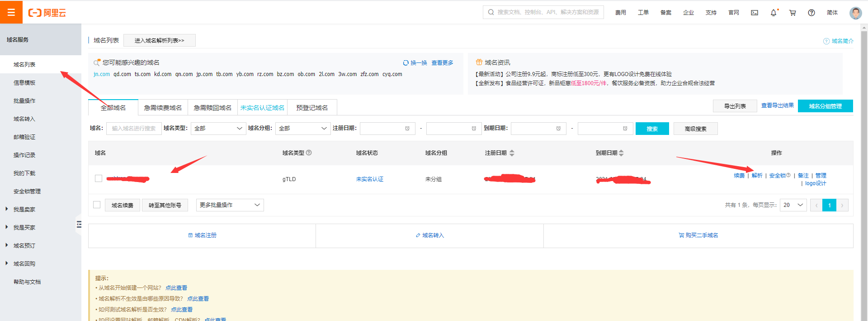Open the 域名类型 dropdown
The width and height of the screenshot is (868, 321).
pyautogui.click(x=218, y=129)
